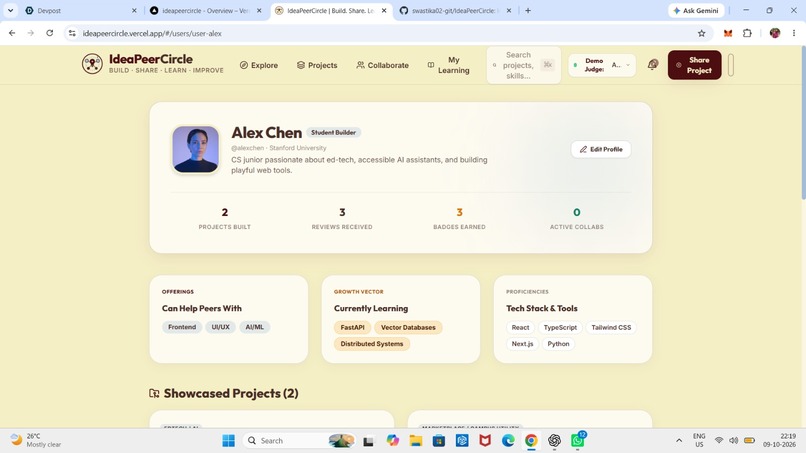806x453 pixels.
Task: Focus the search projects and skills field
Action: (523, 65)
